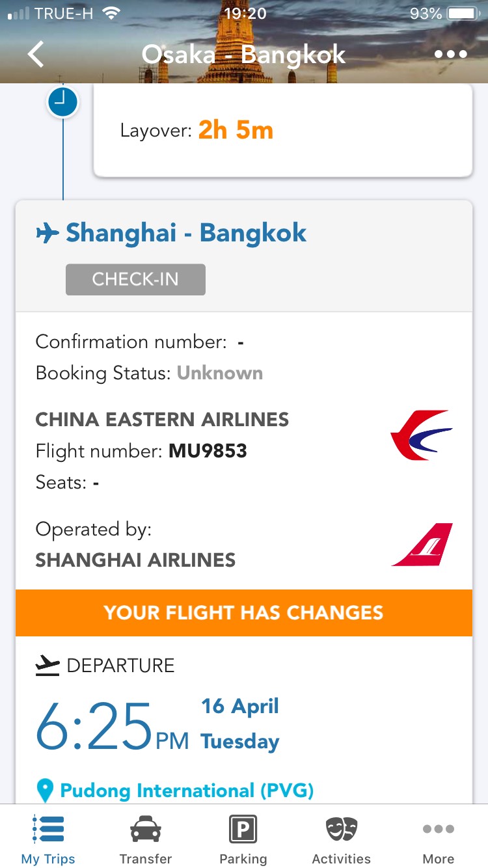Tap the blue layover clock icon
The width and height of the screenshot is (488, 868).
click(x=62, y=102)
